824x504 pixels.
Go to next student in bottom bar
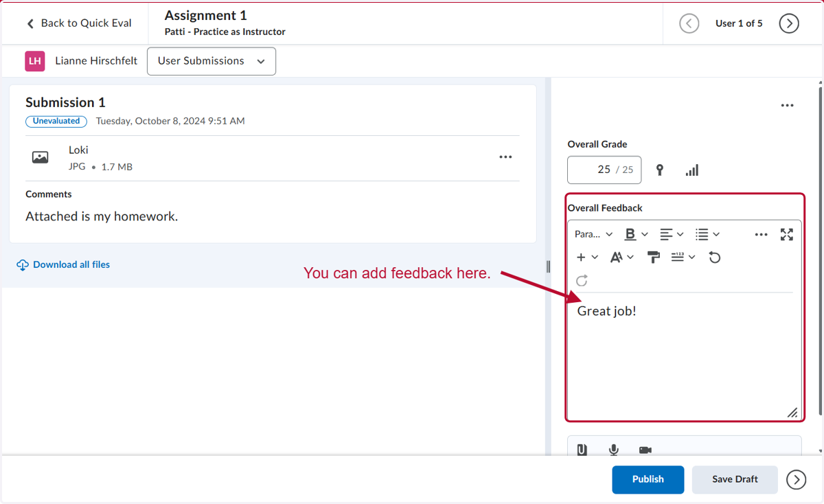pyautogui.click(x=797, y=479)
